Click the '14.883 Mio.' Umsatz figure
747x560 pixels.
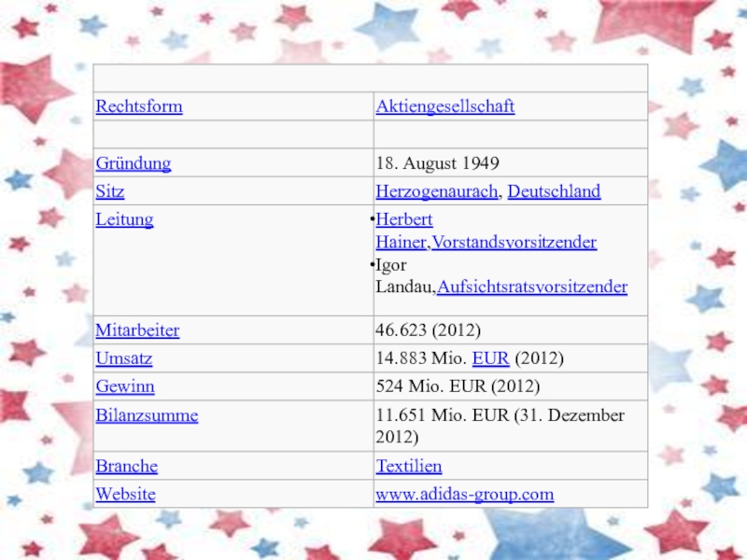tap(421, 358)
